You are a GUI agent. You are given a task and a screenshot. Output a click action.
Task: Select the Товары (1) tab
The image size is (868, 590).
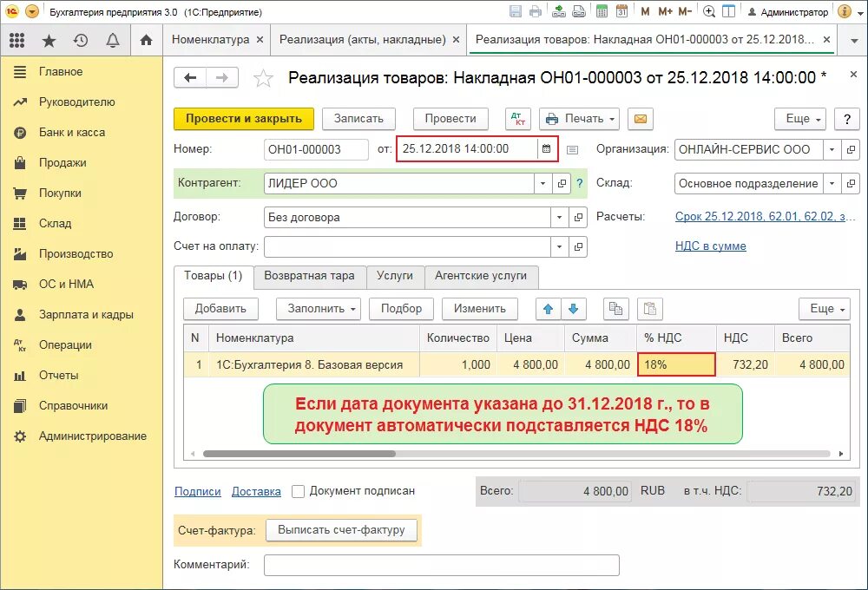coord(214,276)
